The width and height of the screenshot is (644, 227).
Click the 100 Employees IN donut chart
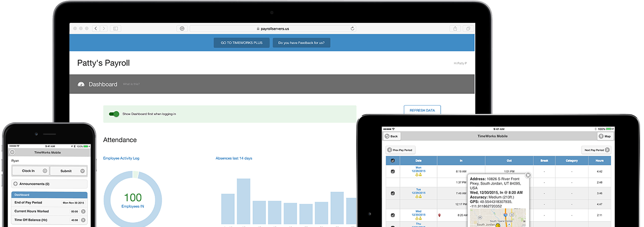pos(132,199)
